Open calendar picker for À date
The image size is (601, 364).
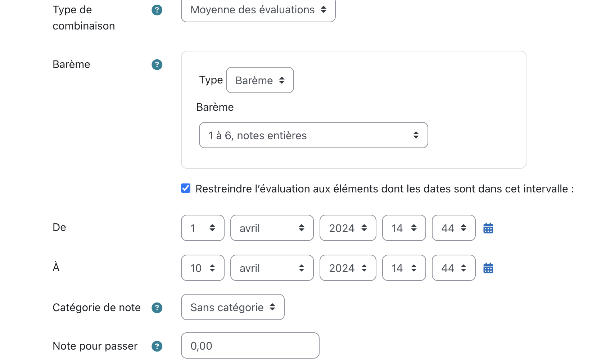488,268
